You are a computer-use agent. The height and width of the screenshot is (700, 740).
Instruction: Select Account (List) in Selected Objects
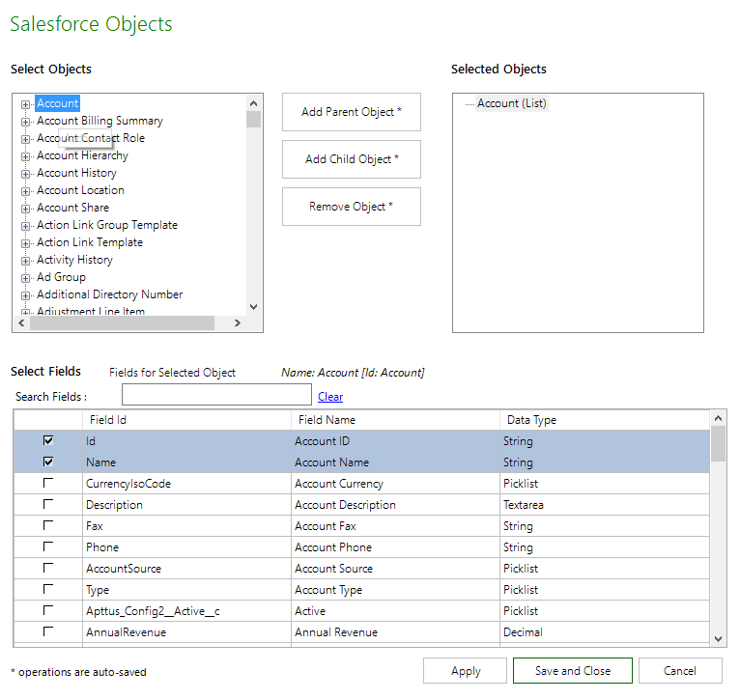tap(512, 103)
